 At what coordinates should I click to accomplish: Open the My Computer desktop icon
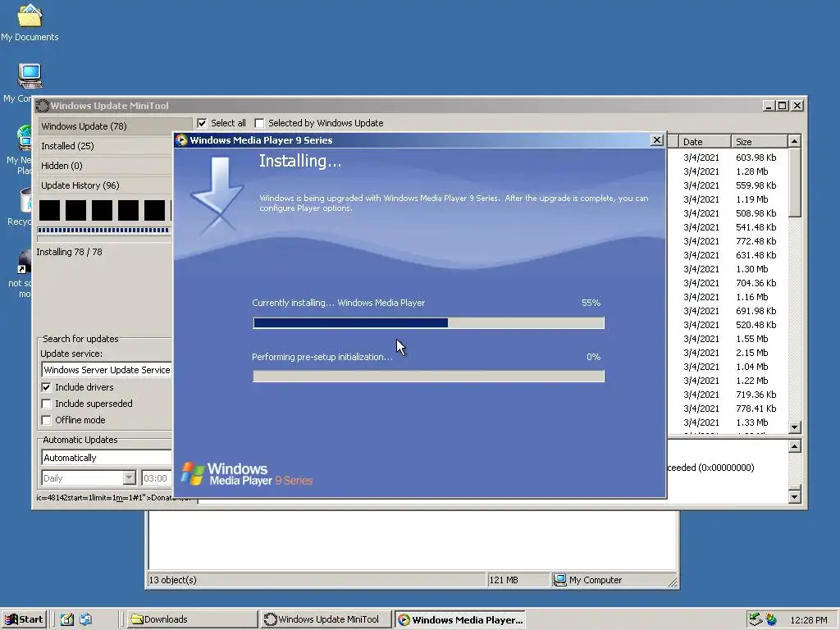pyautogui.click(x=30, y=76)
